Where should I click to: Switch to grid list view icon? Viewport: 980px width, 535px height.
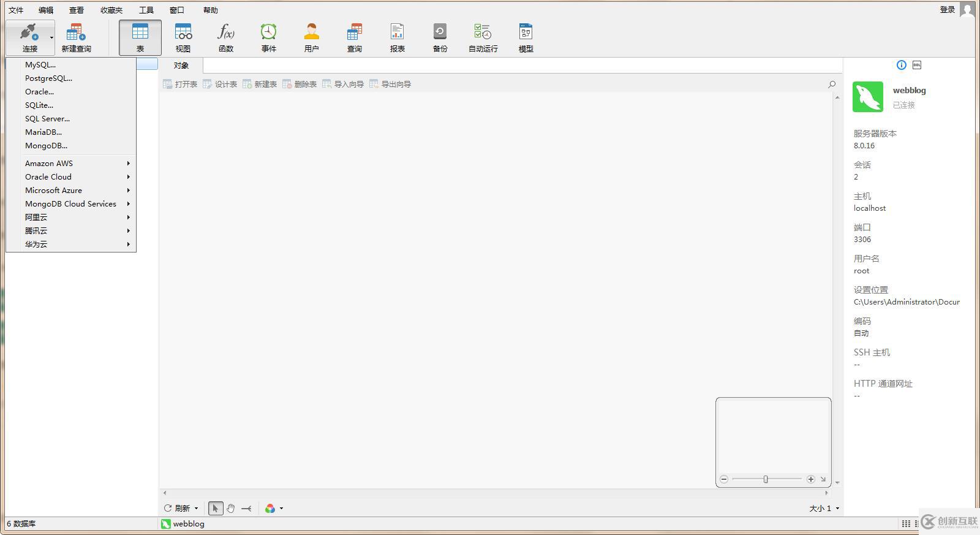(x=906, y=524)
